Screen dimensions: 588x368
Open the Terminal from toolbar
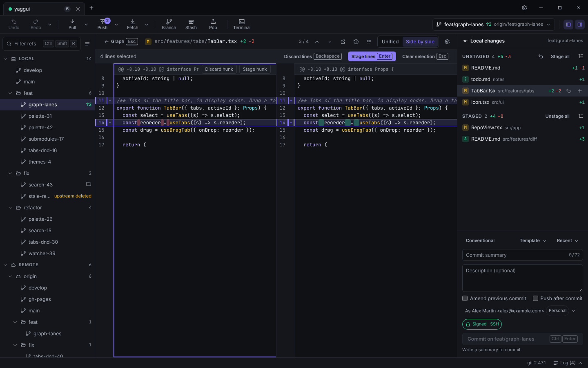coord(242,24)
